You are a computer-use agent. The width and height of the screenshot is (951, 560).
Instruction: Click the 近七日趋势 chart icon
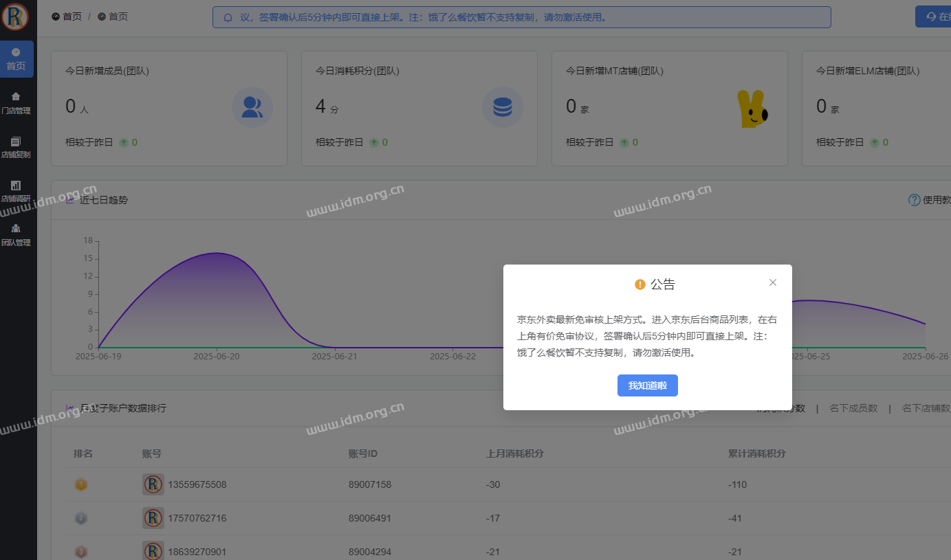click(70, 200)
